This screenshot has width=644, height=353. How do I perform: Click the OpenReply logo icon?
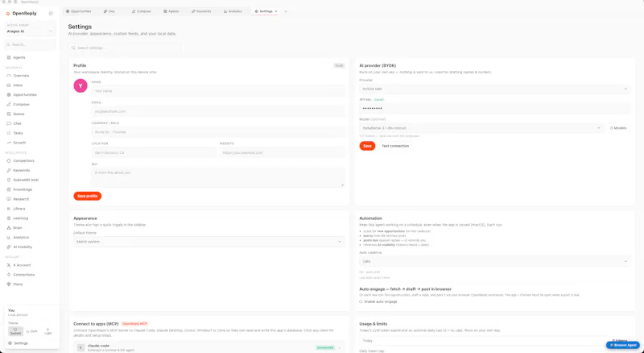point(7,14)
